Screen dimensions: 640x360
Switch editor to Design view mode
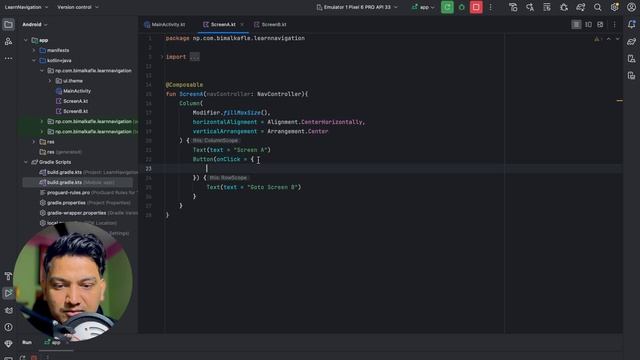pos(600,24)
